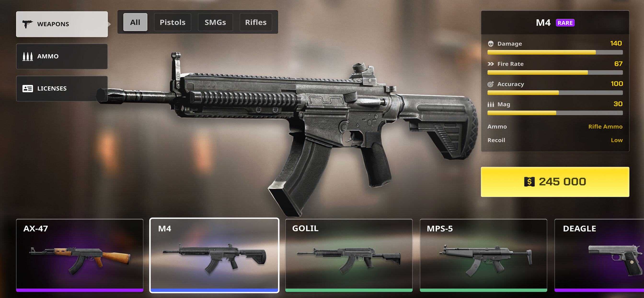The width and height of the screenshot is (644, 298).
Task: Pick the MPS-5 weapon card
Action: [x=483, y=255]
